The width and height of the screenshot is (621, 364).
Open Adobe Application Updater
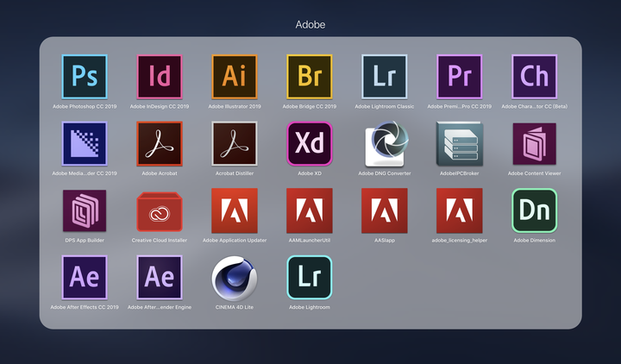(235, 210)
